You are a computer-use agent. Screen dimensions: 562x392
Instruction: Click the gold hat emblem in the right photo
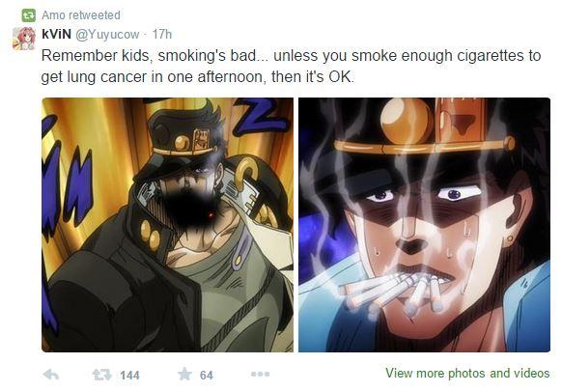click(406, 119)
